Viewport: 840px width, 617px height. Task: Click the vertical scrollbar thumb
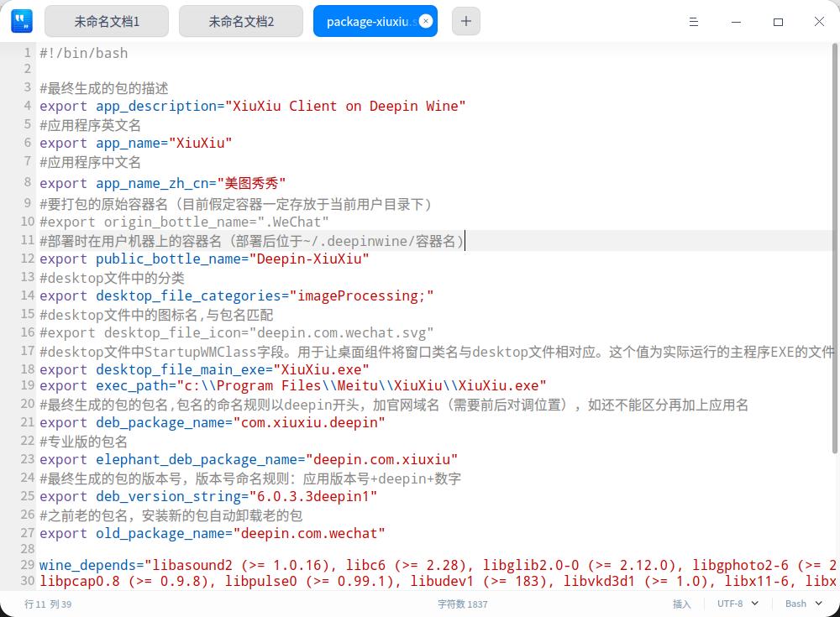835,249
